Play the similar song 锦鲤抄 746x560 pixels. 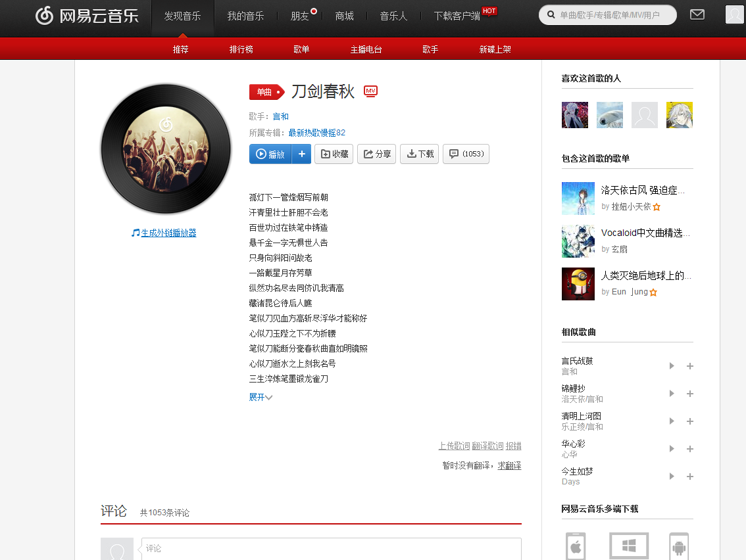pos(672,394)
